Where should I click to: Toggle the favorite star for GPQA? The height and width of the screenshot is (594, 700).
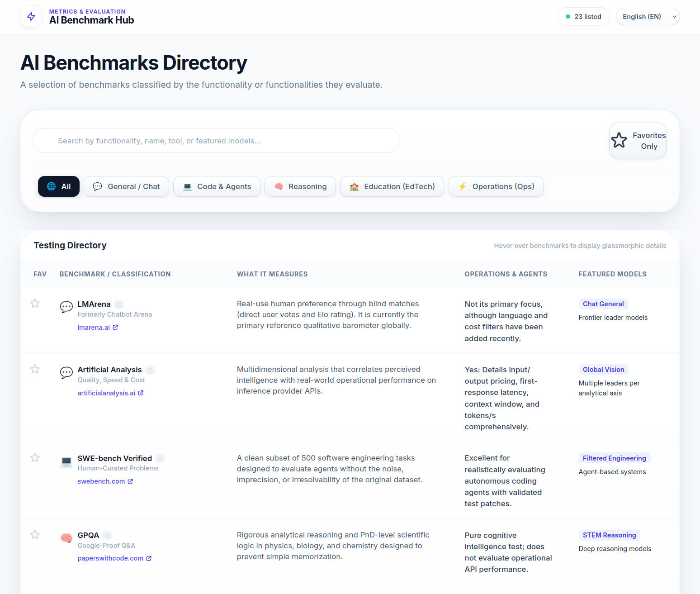(x=35, y=535)
